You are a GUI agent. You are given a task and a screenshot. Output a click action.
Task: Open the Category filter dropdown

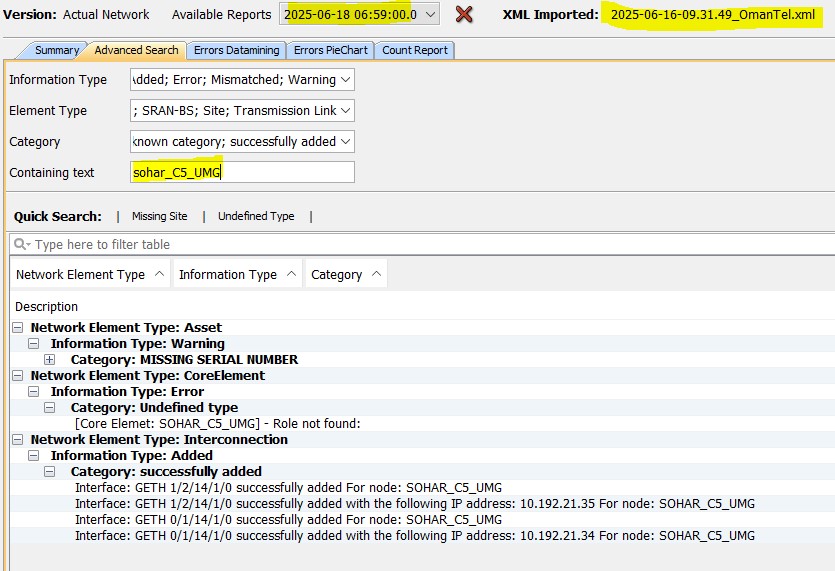pyautogui.click(x=345, y=142)
